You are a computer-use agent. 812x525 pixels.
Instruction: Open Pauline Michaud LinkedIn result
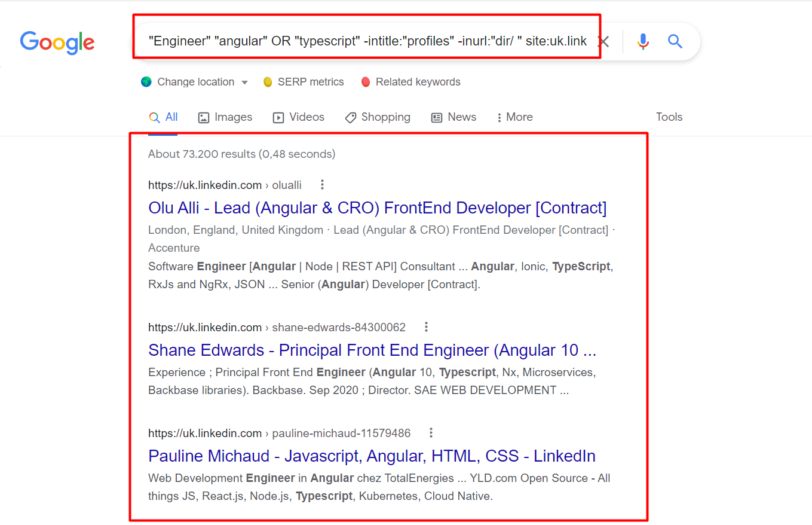(x=372, y=456)
